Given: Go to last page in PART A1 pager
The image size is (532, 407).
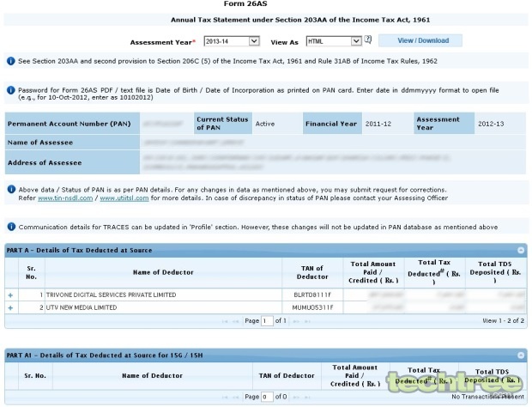Looking at the screenshot, I should coord(307,397).
